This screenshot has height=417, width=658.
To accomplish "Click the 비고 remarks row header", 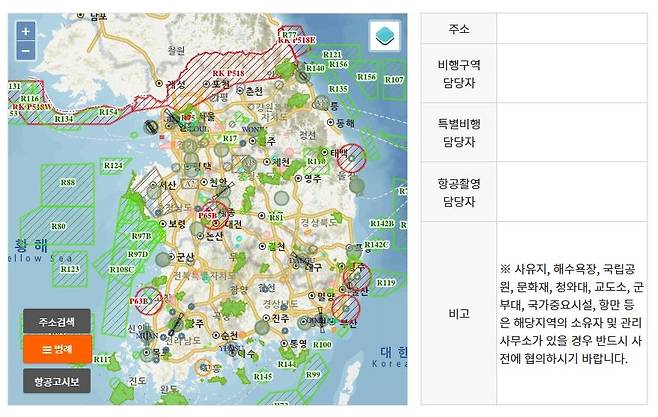I will click(x=459, y=313).
